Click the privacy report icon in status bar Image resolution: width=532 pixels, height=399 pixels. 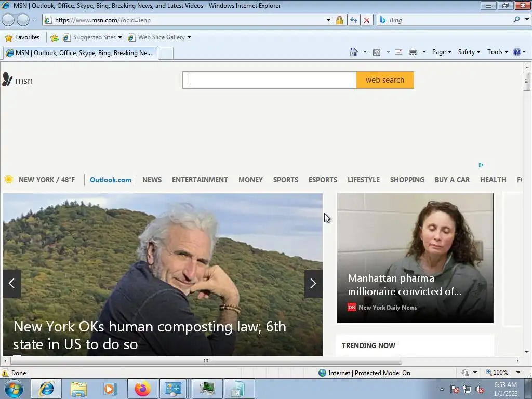pos(465,373)
